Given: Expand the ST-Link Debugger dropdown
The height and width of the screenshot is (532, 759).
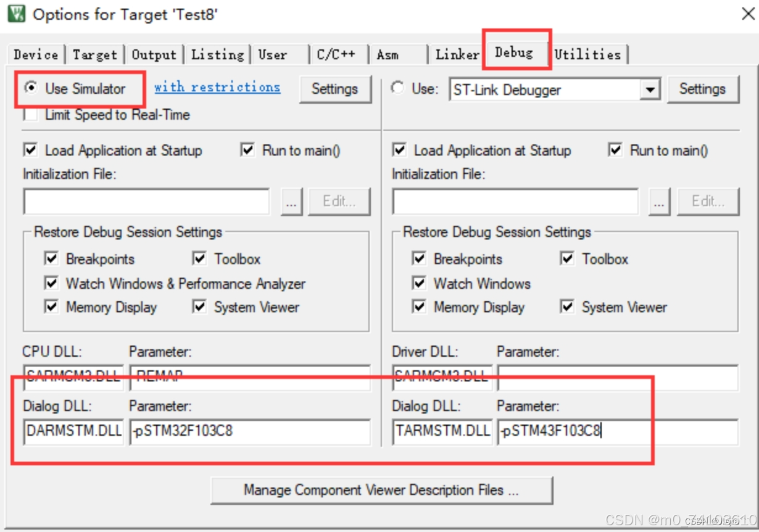Looking at the screenshot, I should click(x=650, y=89).
